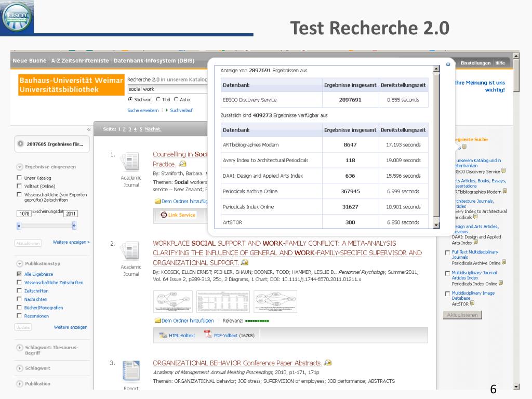The height and width of the screenshot is (399, 532).
Task: Open A-Z Zeitschriftenliste
Action: (x=80, y=61)
